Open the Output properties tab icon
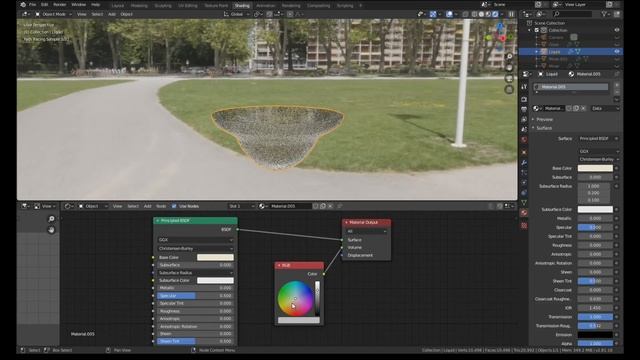This screenshot has height=360, width=640. click(x=524, y=109)
